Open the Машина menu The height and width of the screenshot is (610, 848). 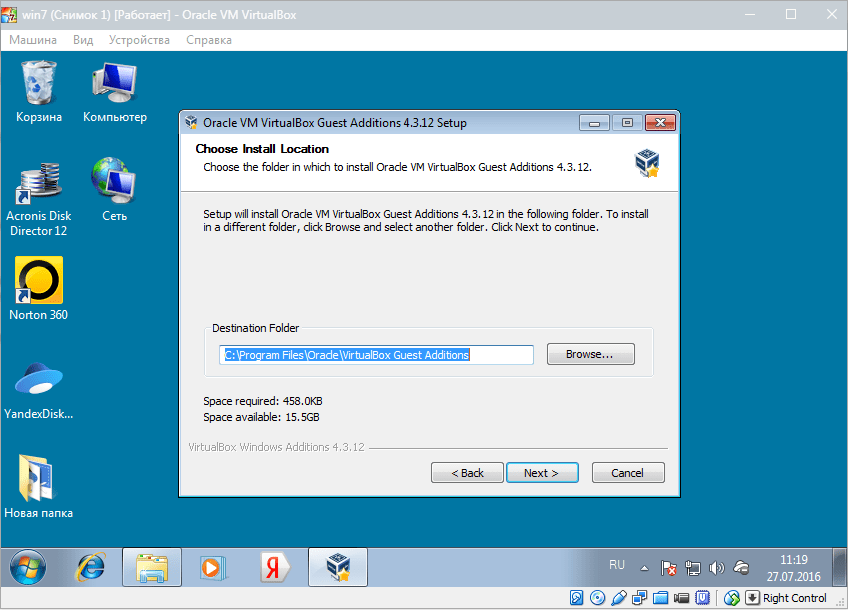pos(32,40)
